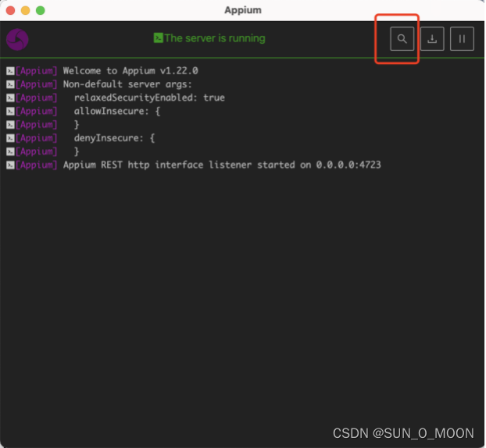The width and height of the screenshot is (486, 448).
Task: Select the REST http interface listener log line
Action: (x=222, y=165)
